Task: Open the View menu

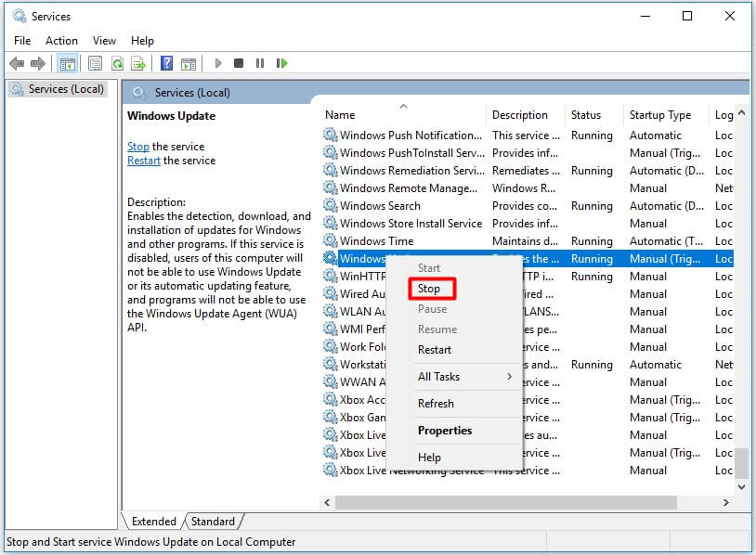Action: (104, 41)
